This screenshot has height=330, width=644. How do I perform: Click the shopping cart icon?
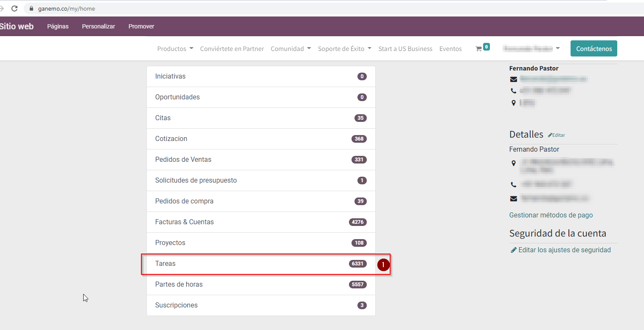click(478, 49)
